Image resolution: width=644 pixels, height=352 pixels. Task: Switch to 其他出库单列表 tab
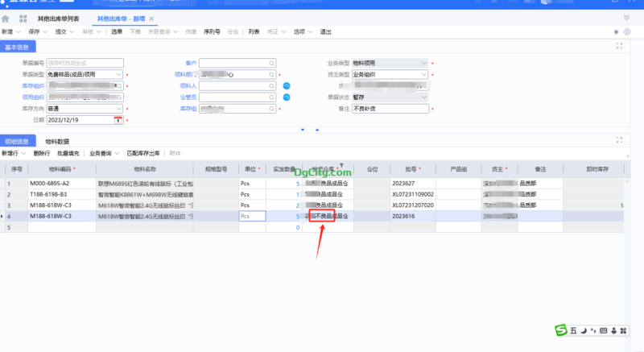point(58,19)
